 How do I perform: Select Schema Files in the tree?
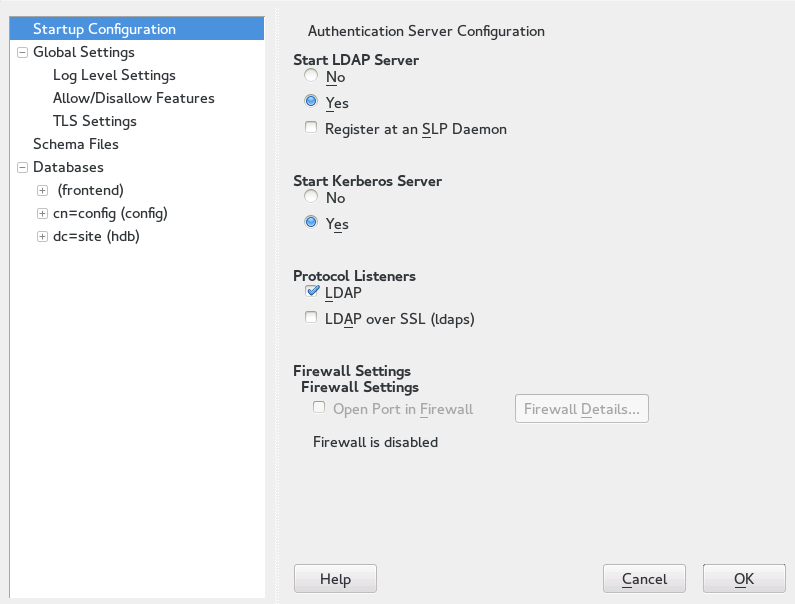click(76, 144)
